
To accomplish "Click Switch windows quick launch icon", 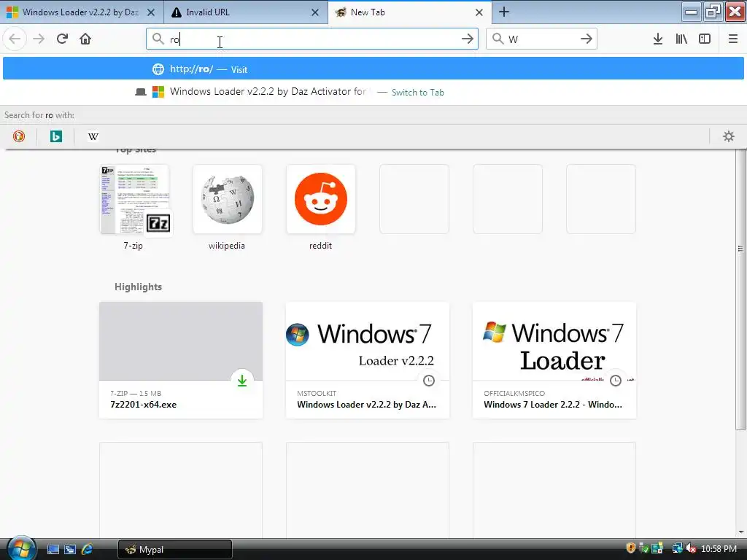I will pyautogui.click(x=70, y=550).
